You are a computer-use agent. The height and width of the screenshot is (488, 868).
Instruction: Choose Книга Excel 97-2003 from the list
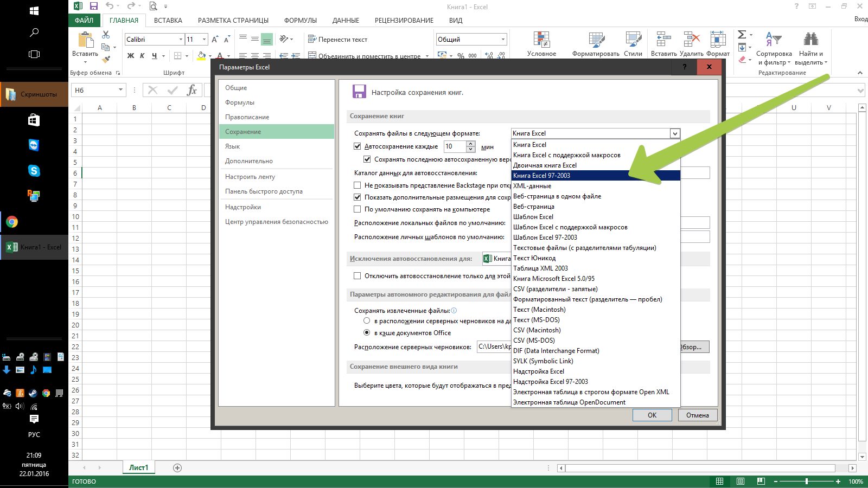(x=596, y=176)
